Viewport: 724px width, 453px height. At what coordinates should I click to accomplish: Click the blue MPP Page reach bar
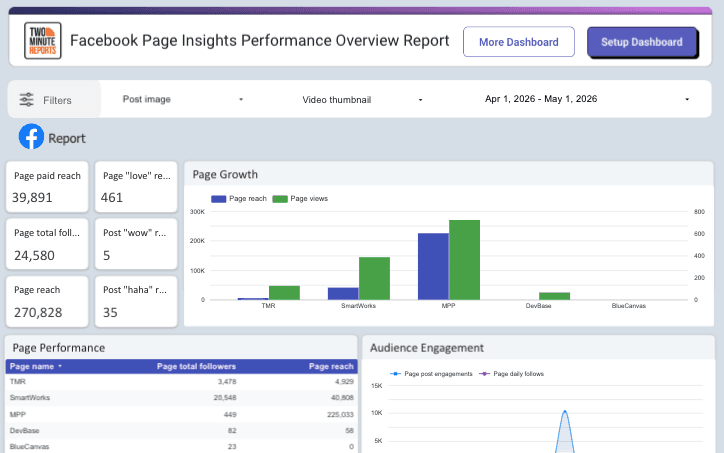pos(433,266)
